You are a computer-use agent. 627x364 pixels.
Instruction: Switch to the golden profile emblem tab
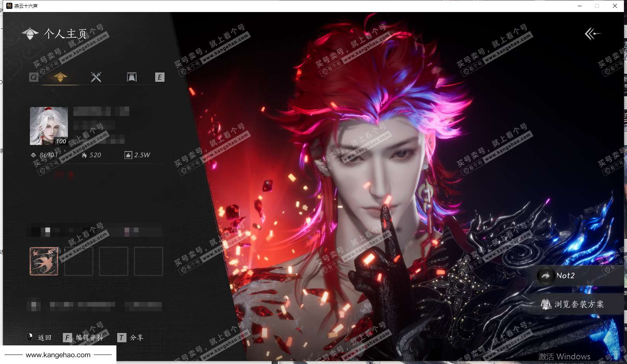(x=60, y=77)
